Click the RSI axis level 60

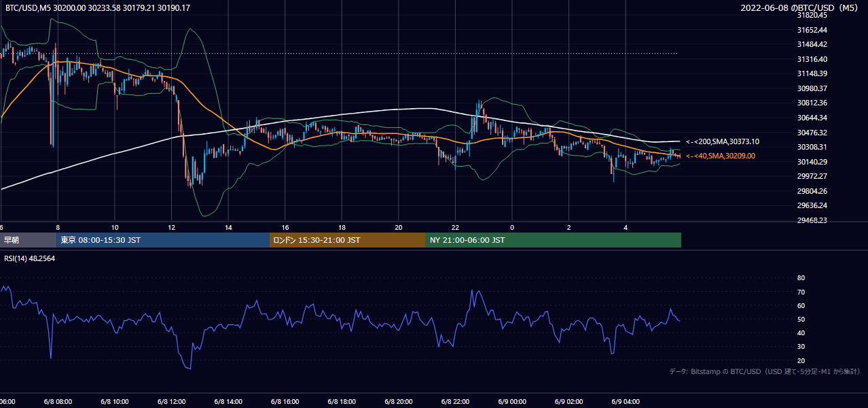click(x=801, y=305)
